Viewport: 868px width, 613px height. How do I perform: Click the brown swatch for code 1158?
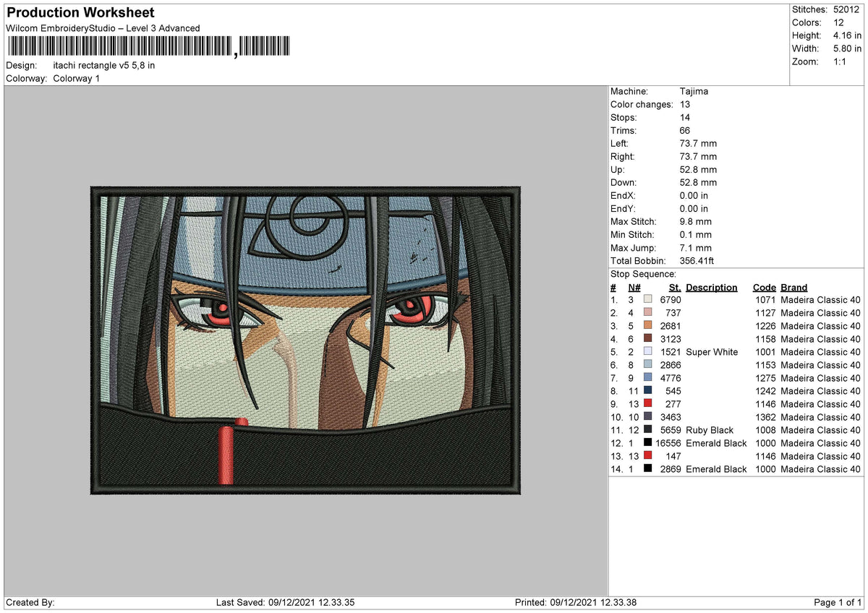(648, 339)
